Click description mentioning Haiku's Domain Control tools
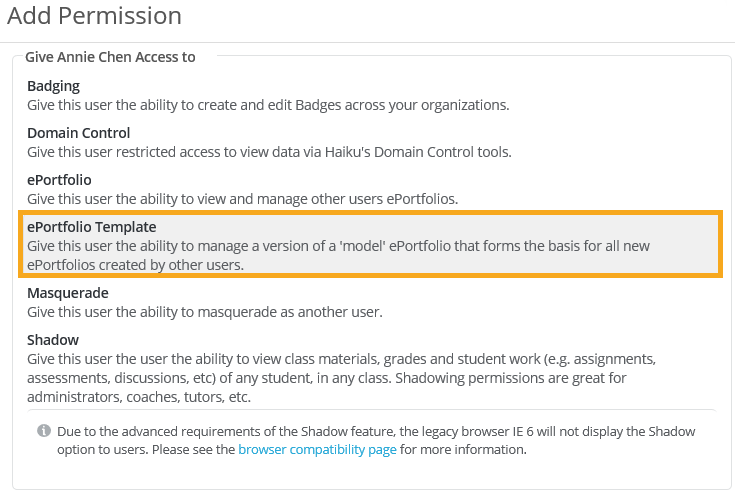This screenshot has width=735, height=495. click(x=269, y=152)
